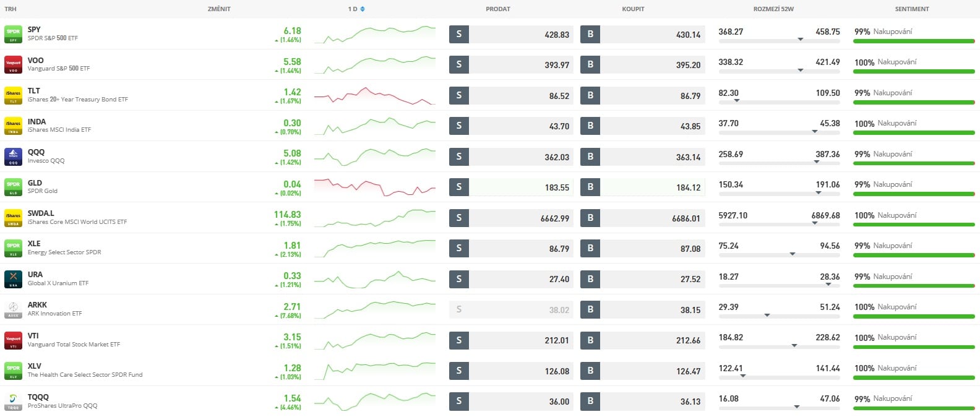Buy TLT at 86.79
The width and height of the screenshot is (980, 417).
point(642,95)
